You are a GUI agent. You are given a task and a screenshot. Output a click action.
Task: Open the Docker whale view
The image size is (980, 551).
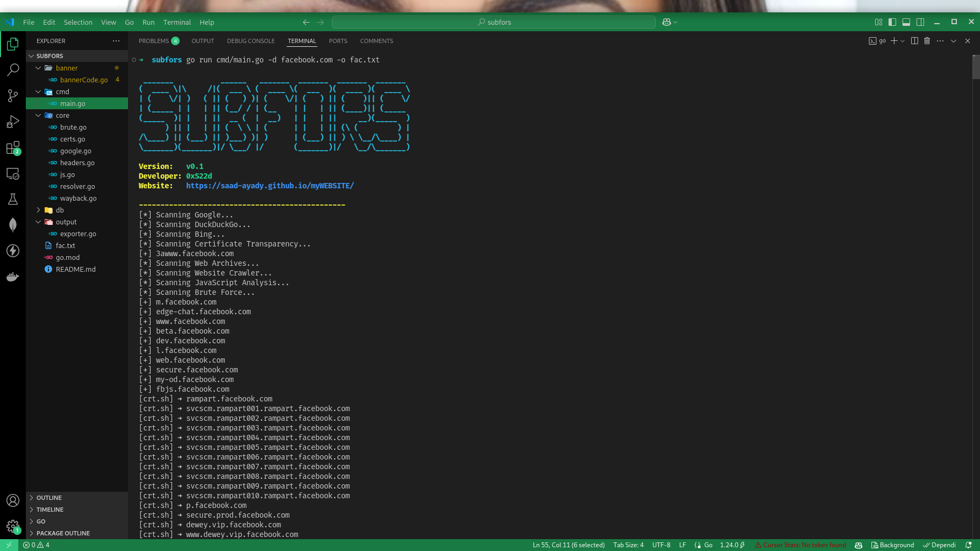[x=13, y=277]
